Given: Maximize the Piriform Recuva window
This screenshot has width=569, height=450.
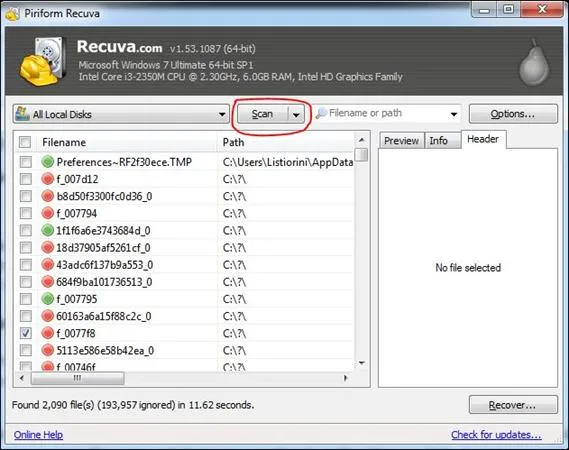Looking at the screenshot, I should pos(508,10).
